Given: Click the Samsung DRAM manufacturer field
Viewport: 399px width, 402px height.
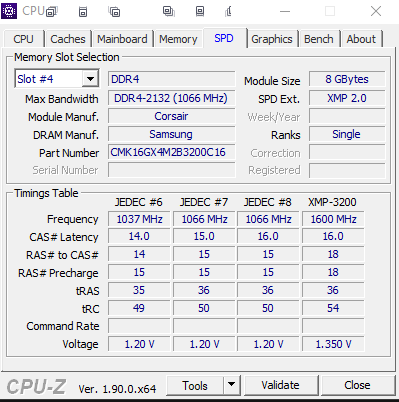Looking at the screenshot, I should 172,134.
